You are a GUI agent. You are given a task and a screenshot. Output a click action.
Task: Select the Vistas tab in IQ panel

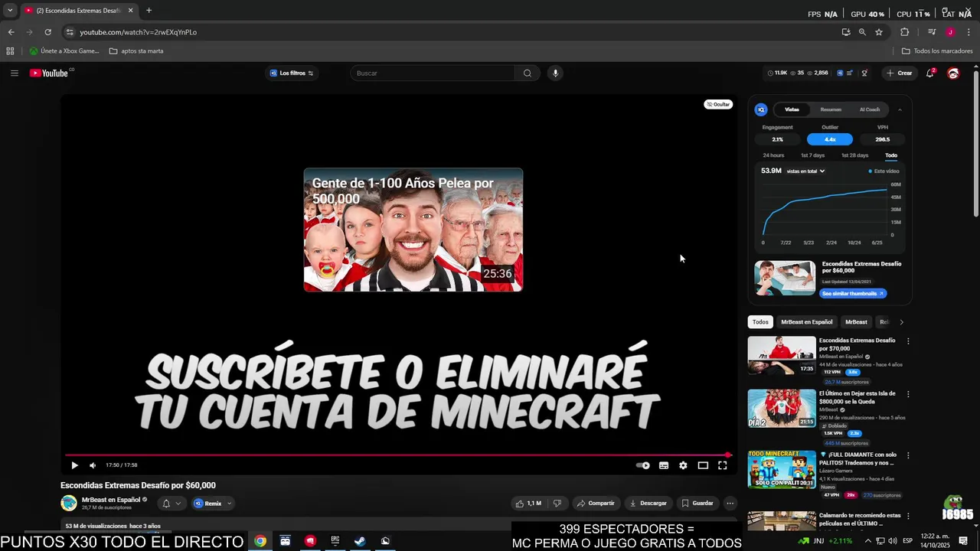tap(792, 109)
